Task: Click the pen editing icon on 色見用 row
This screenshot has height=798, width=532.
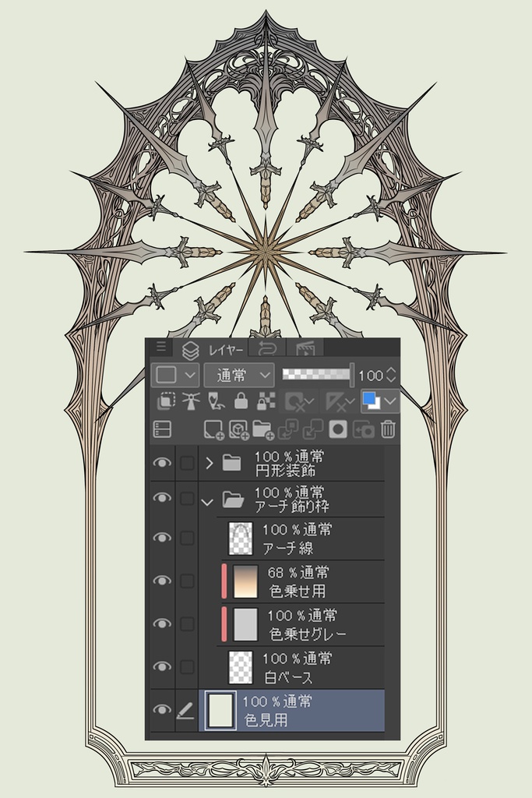Action: (x=186, y=710)
